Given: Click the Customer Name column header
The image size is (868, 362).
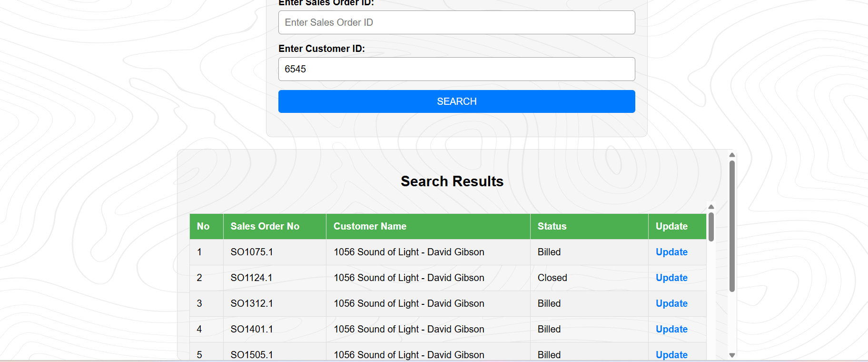Looking at the screenshot, I should pos(370,226).
